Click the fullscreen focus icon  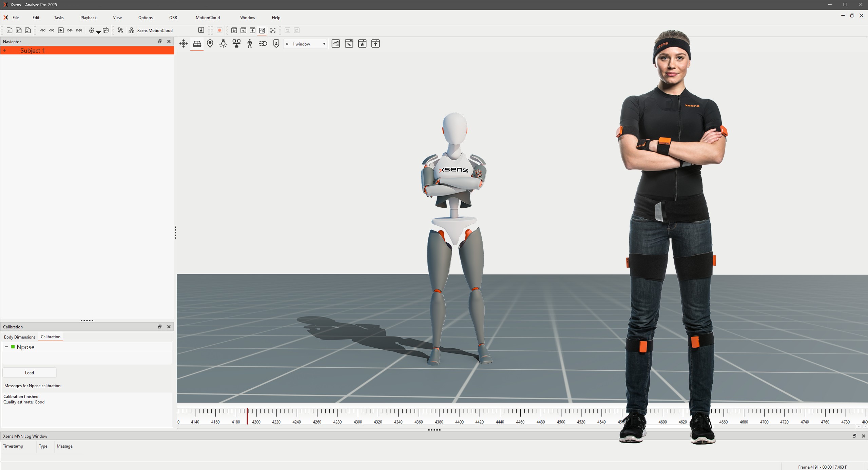tap(273, 30)
